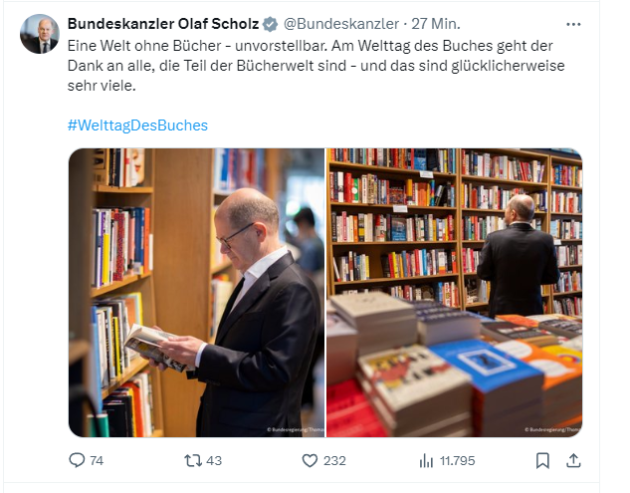Click the 74 replies count
Image resolution: width=630 pixels, height=493 pixels.
click(x=96, y=460)
